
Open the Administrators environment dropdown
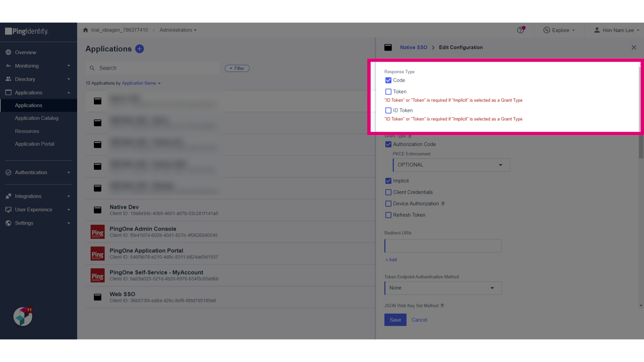click(178, 30)
